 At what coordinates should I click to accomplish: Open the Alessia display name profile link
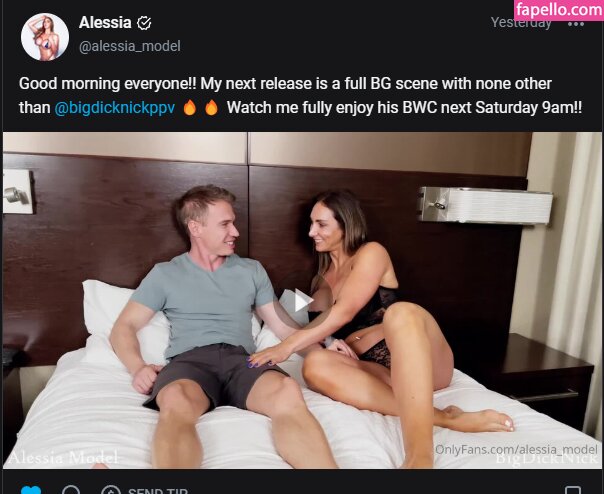pyautogui.click(x=105, y=22)
